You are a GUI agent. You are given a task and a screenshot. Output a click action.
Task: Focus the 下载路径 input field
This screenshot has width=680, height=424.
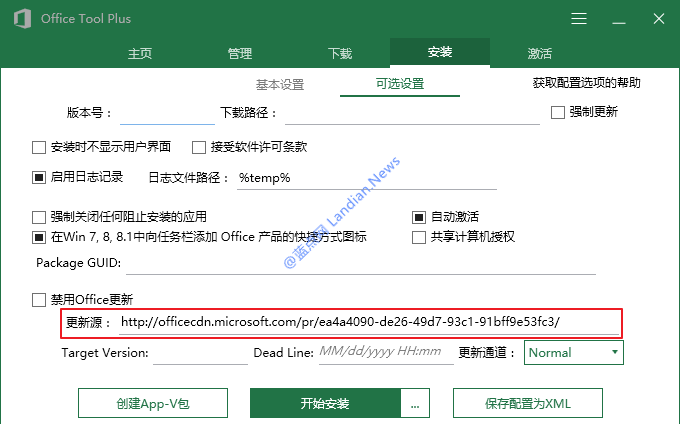point(412,114)
